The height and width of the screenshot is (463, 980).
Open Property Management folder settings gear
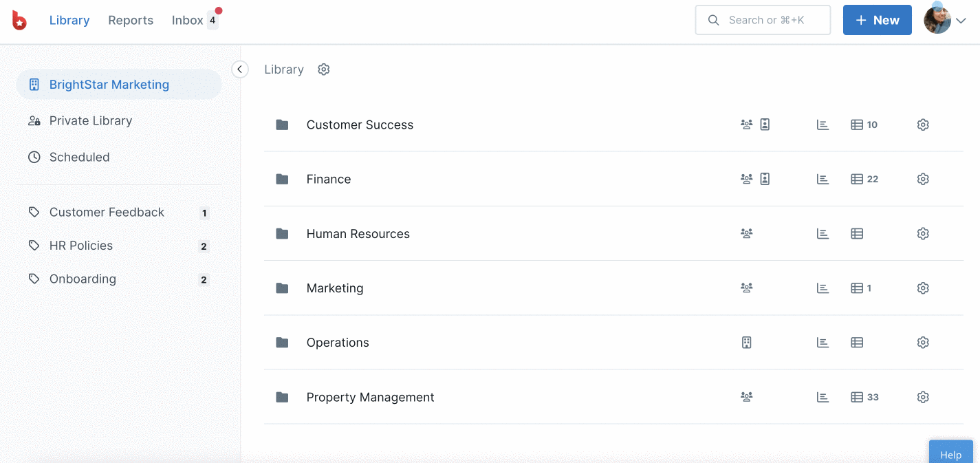923,397
